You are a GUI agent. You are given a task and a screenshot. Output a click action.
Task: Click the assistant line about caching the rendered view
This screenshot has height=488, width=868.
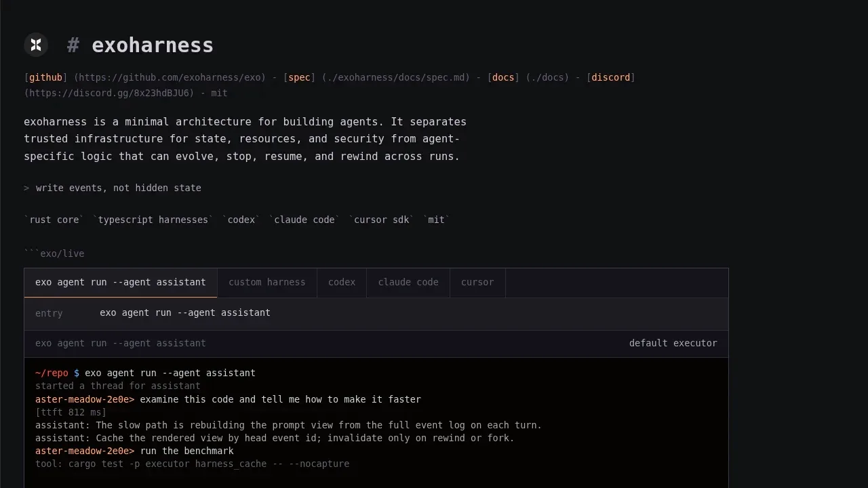pyautogui.click(x=275, y=438)
